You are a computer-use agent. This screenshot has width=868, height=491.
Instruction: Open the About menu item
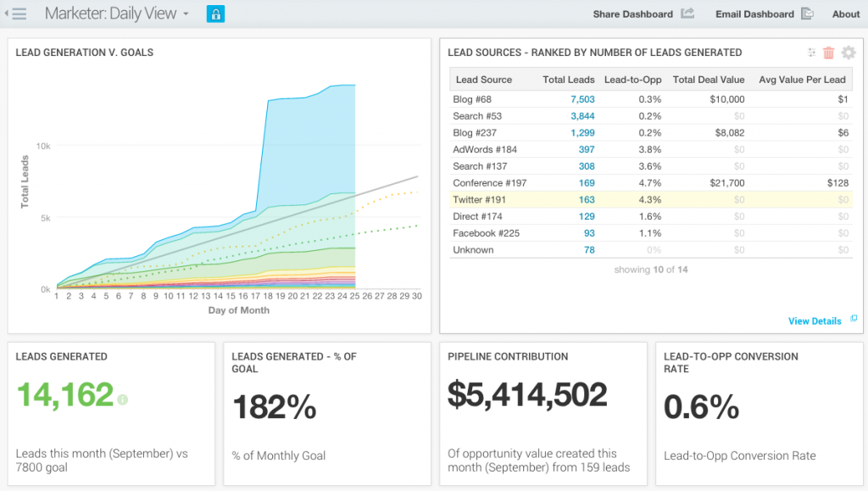click(845, 14)
